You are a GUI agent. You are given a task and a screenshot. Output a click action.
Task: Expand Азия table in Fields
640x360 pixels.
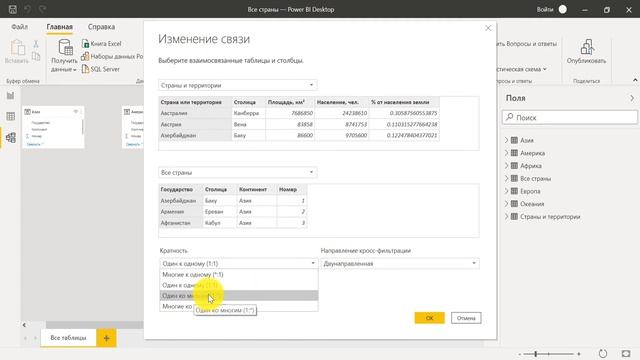point(506,140)
